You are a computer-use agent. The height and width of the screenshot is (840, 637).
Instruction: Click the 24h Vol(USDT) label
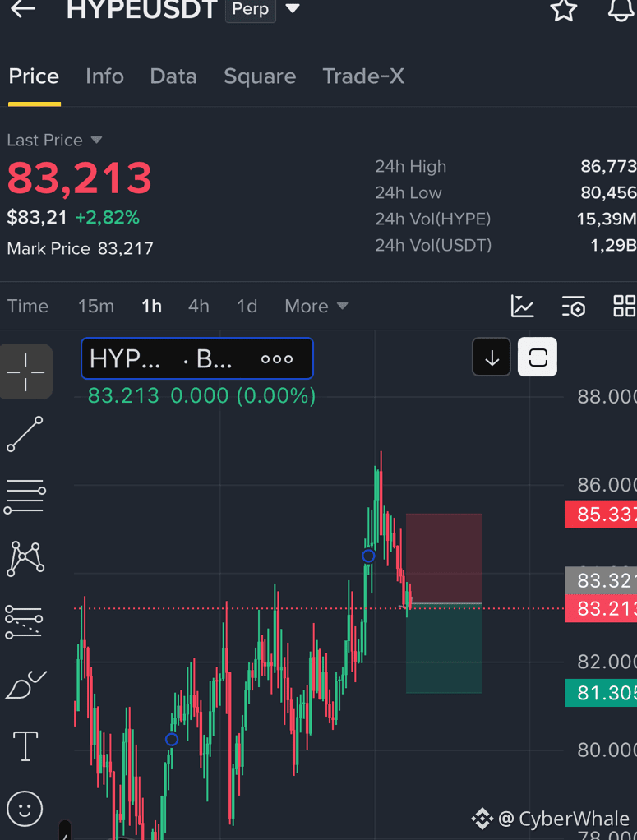[433, 245]
